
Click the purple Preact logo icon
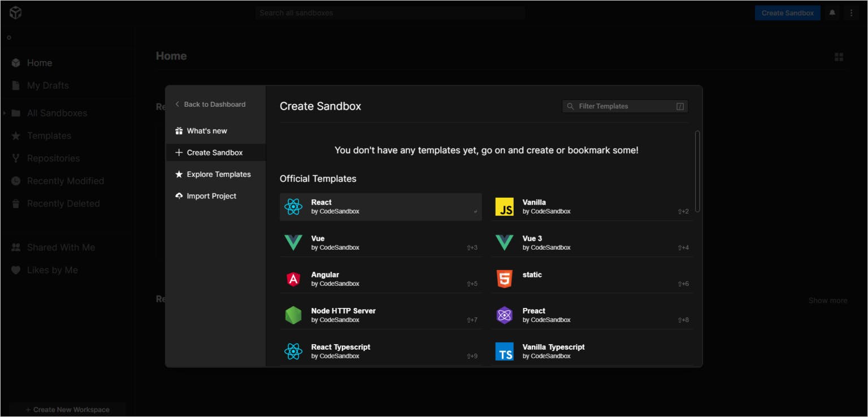coord(505,315)
